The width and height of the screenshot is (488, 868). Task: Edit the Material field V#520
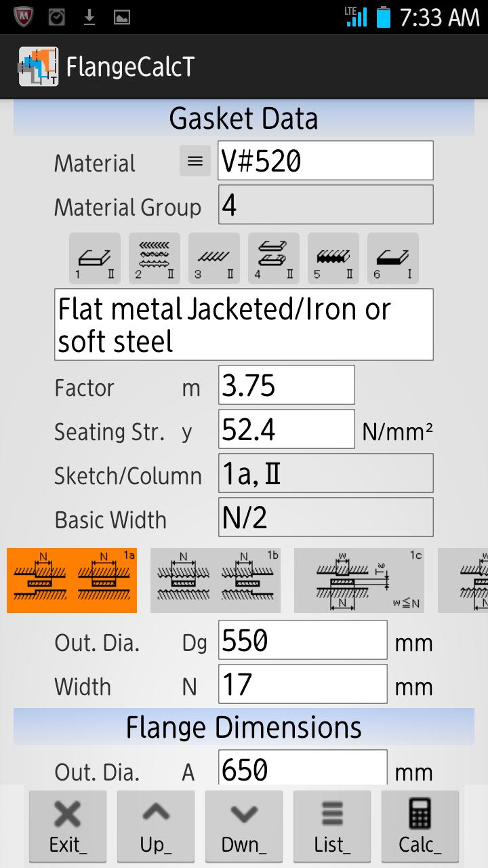(x=325, y=161)
